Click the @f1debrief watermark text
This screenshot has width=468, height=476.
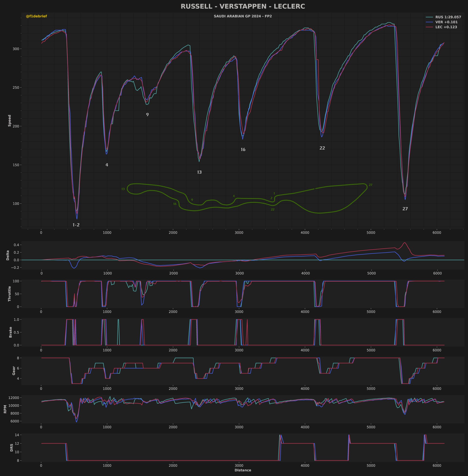point(36,16)
